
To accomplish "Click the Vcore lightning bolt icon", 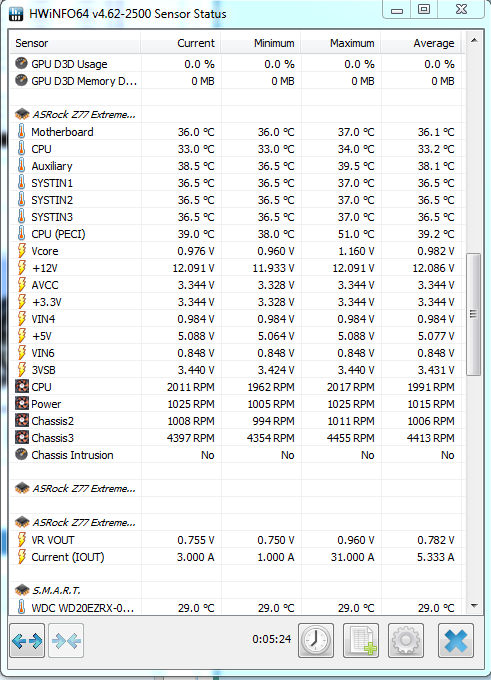I will pyautogui.click(x=21, y=251).
